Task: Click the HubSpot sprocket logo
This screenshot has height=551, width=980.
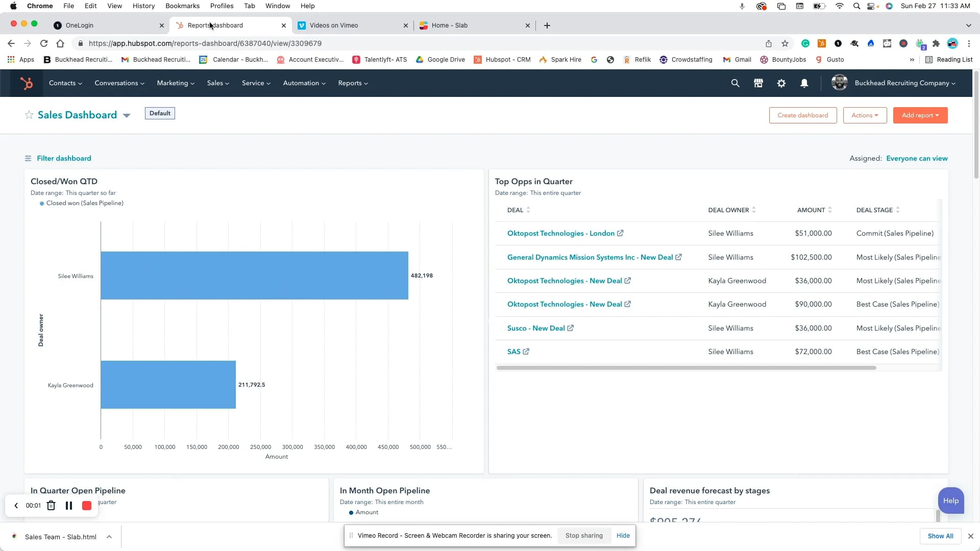Action: click(x=27, y=83)
